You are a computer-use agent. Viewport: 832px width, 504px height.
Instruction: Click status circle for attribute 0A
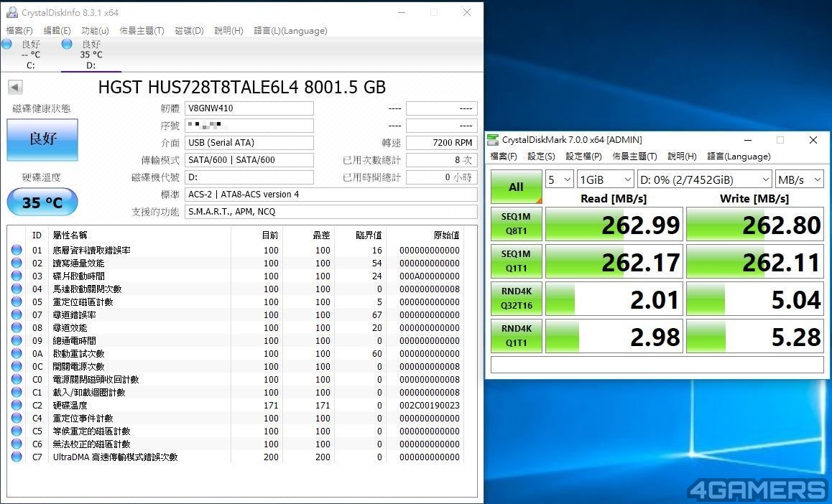pyautogui.click(x=17, y=353)
